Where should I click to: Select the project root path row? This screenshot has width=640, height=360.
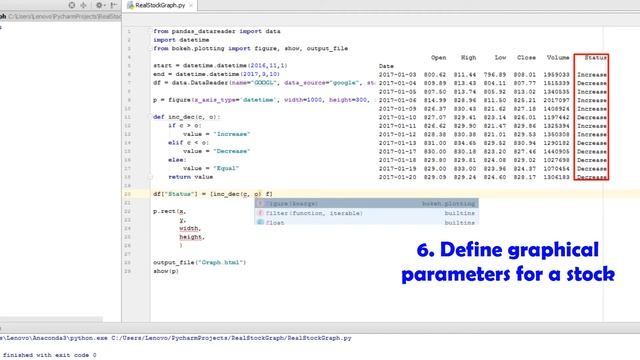pyautogui.click(x=60, y=16)
